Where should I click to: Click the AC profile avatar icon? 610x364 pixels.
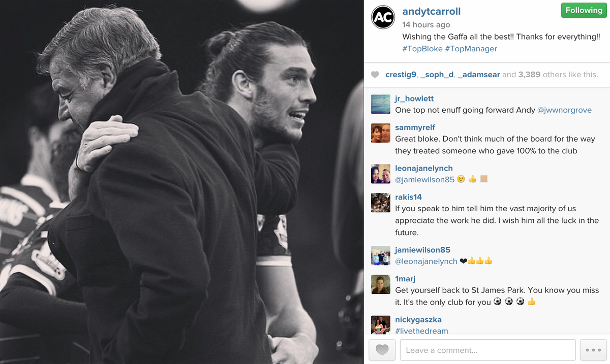click(x=383, y=18)
